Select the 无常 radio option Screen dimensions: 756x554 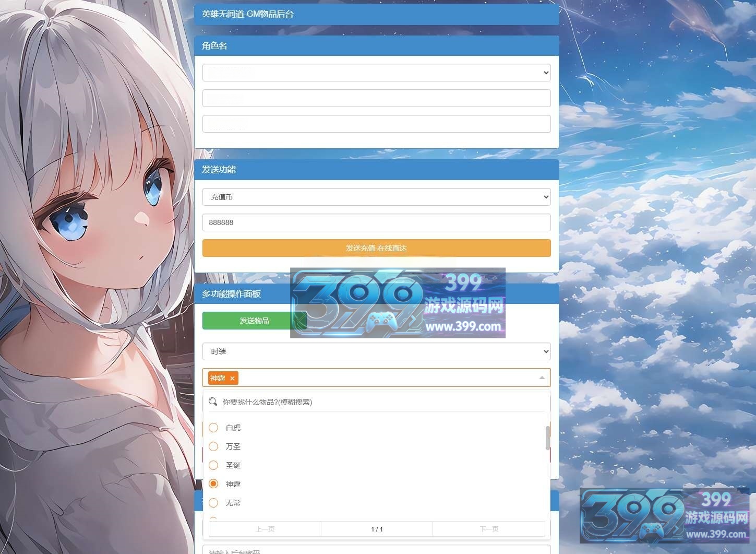[213, 503]
